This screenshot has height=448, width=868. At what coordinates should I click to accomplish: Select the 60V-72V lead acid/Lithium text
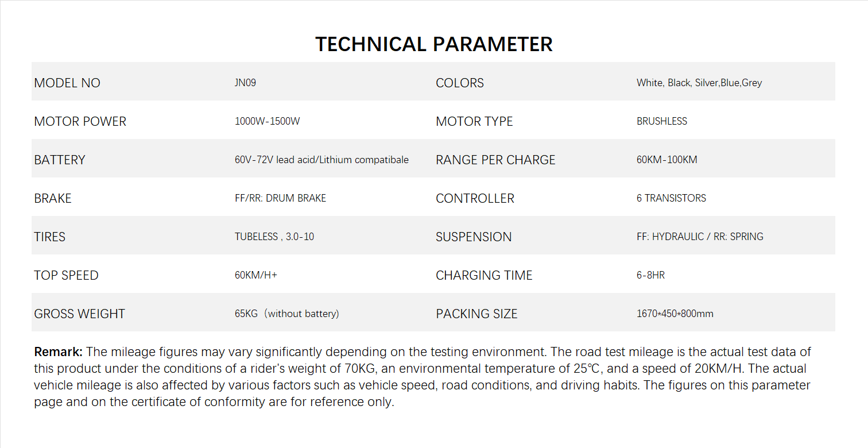[x=321, y=160]
